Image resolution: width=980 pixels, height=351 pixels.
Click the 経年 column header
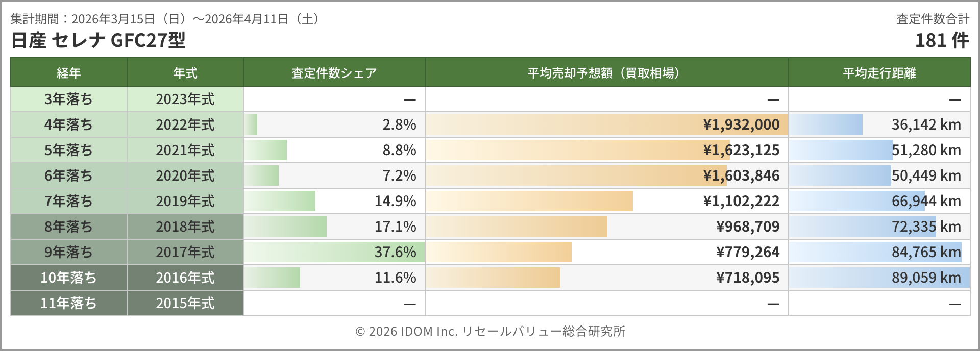pyautogui.click(x=68, y=73)
